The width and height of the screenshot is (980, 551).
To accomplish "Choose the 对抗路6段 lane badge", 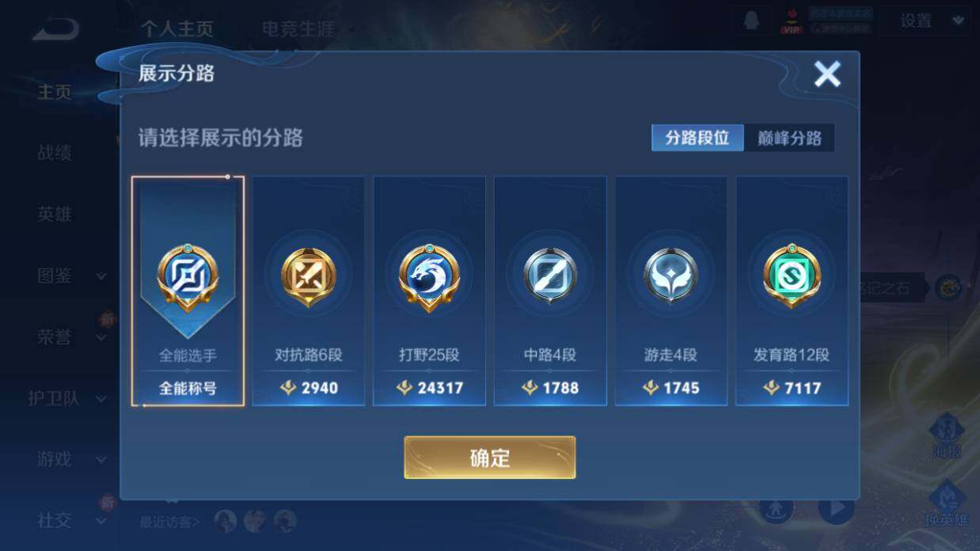I will point(309,291).
